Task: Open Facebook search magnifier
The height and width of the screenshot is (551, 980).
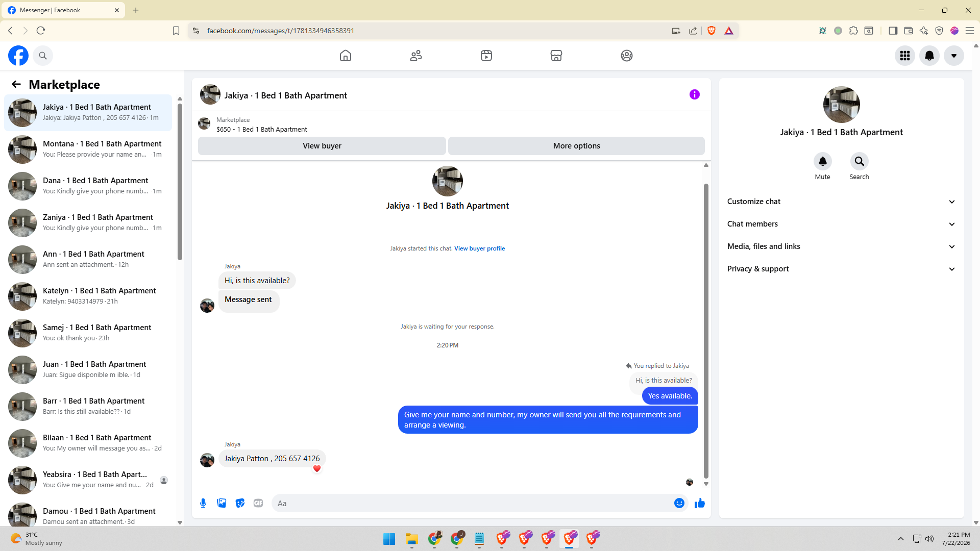Action: 43,56
